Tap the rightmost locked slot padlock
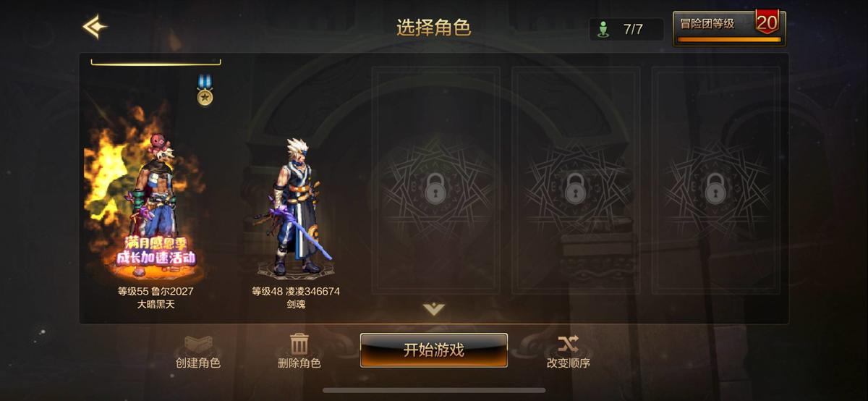Viewport: 868px width, 401px height. (x=715, y=187)
